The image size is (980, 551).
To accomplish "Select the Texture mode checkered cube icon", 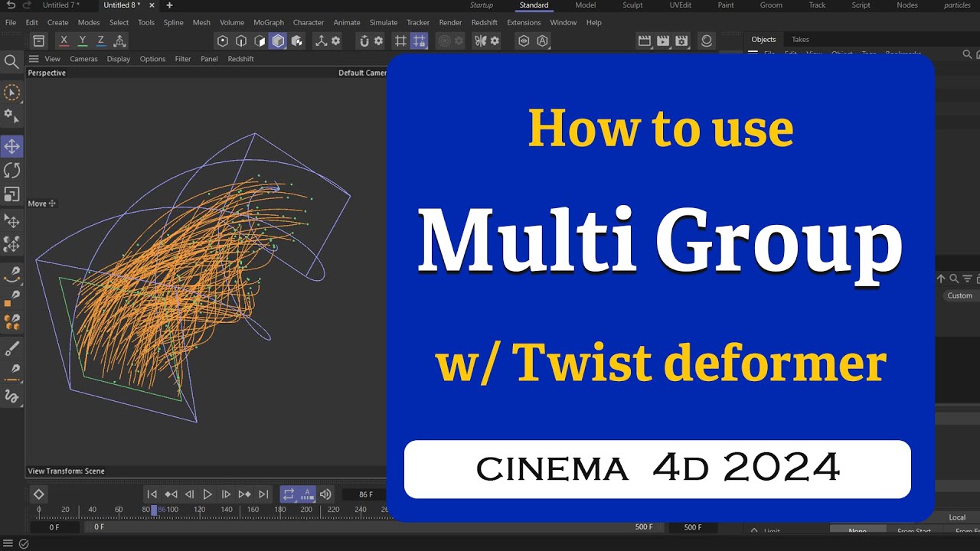I will [x=297, y=41].
